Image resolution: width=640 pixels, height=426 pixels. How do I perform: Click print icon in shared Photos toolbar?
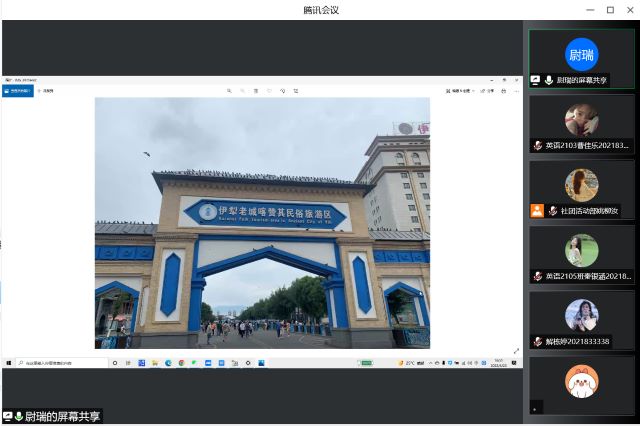click(504, 91)
